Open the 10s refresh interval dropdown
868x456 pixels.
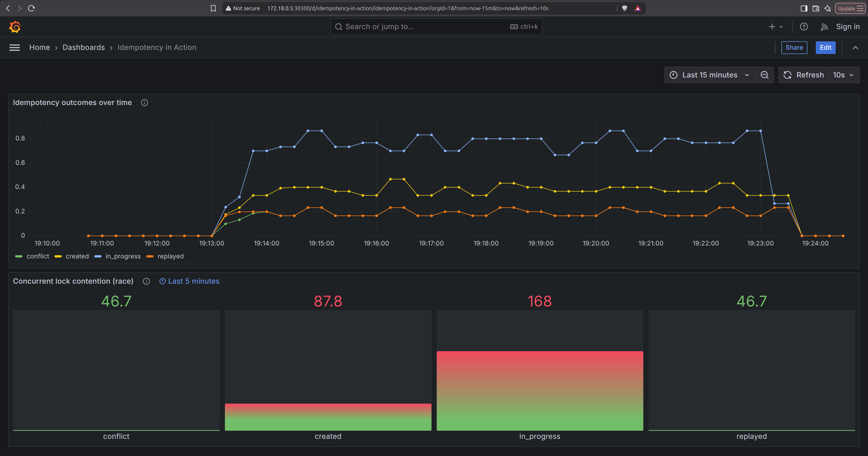tap(844, 75)
